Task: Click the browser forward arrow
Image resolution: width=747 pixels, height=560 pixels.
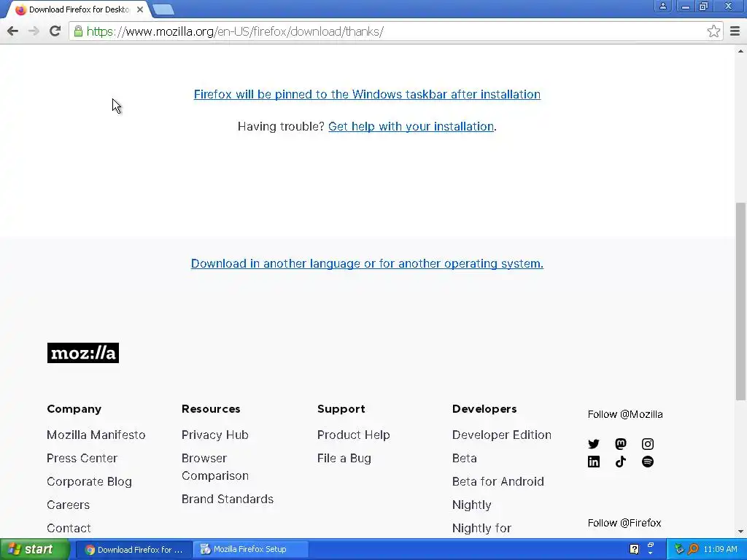Action: pos(34,31)
